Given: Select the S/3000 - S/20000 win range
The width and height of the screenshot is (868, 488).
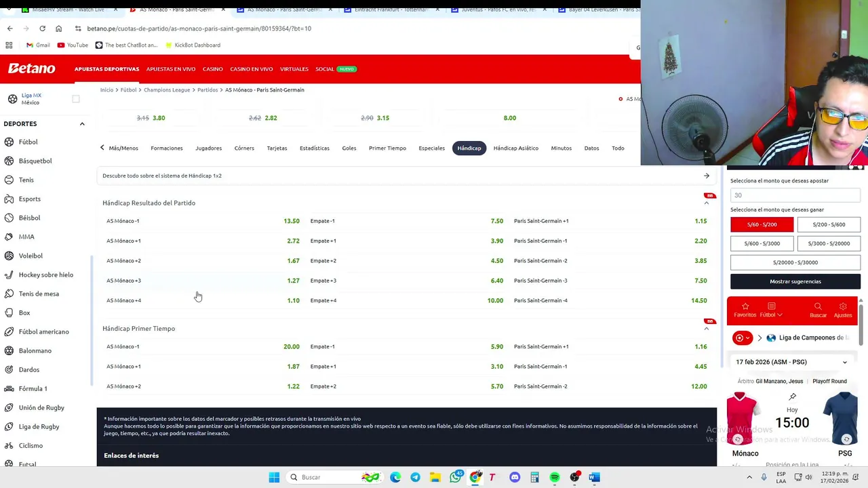Looking at the screenshot, I should click(829, 243).
